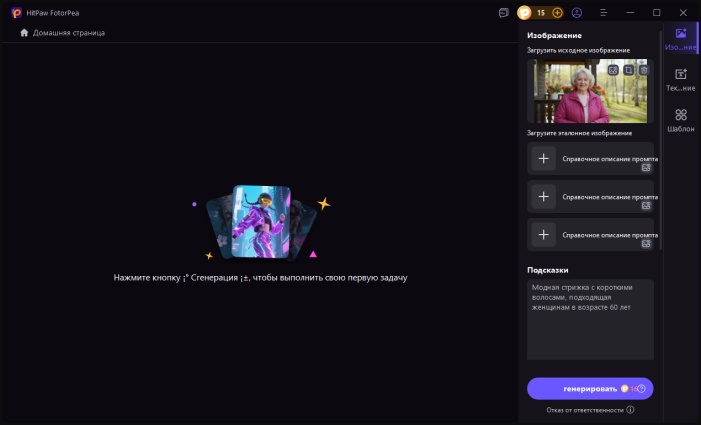
Task: Open the task list icon in title bar
Action: click(503, 13)
